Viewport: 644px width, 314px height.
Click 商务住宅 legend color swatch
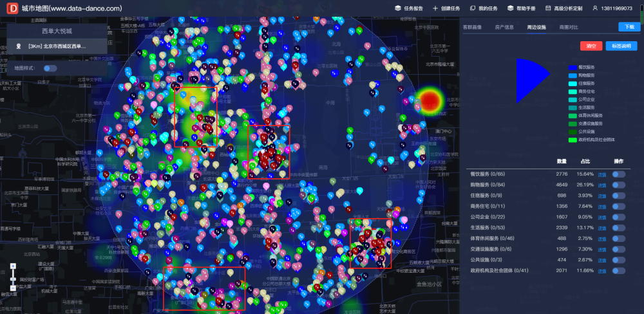[573, 91]
